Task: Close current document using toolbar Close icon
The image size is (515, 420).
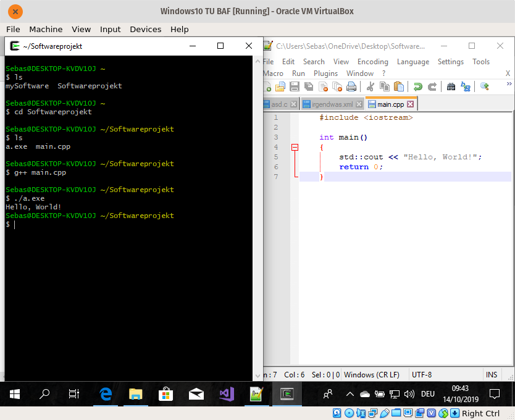Action: [323, 86]
